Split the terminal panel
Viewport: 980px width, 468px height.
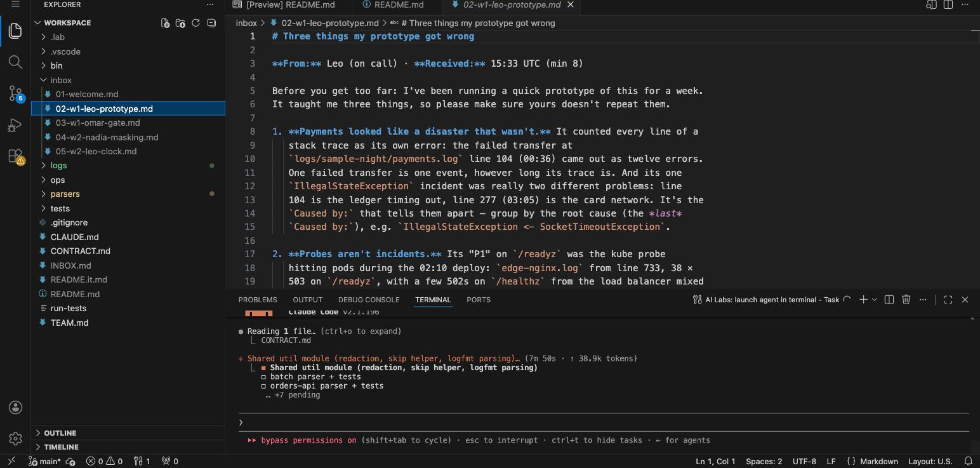[x=889, y=300]
